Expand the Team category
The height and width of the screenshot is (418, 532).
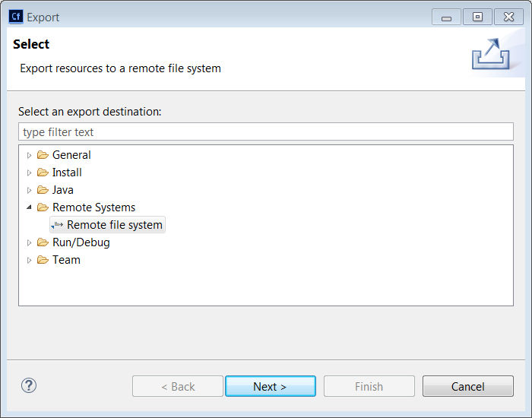tap(29, 260)
